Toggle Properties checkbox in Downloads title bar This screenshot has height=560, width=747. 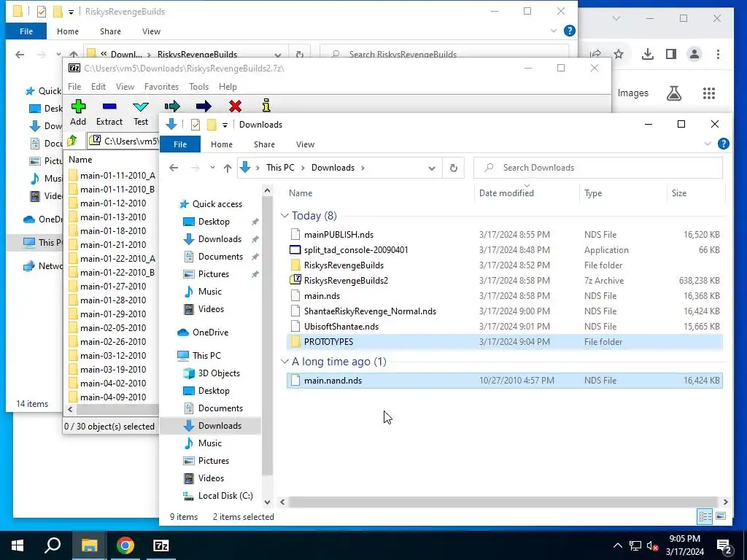196,124
